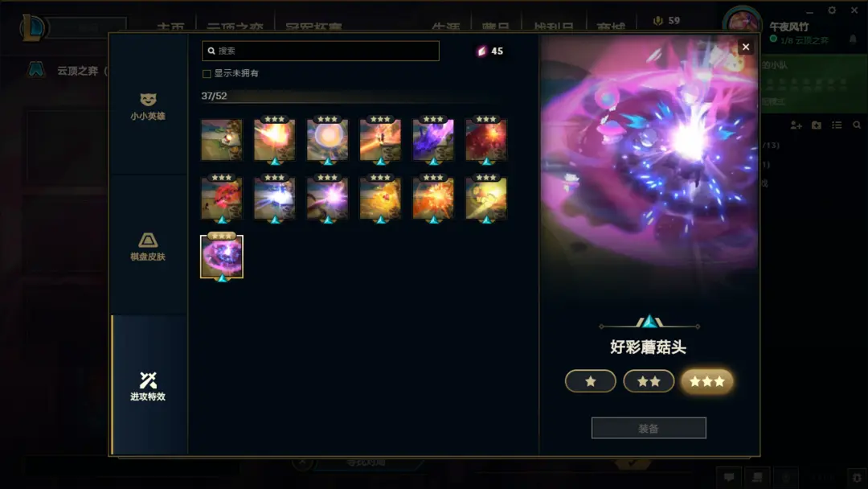Screen dimensions: 868x489
Task: Select the one-star tier option
Action: point(590,381)
